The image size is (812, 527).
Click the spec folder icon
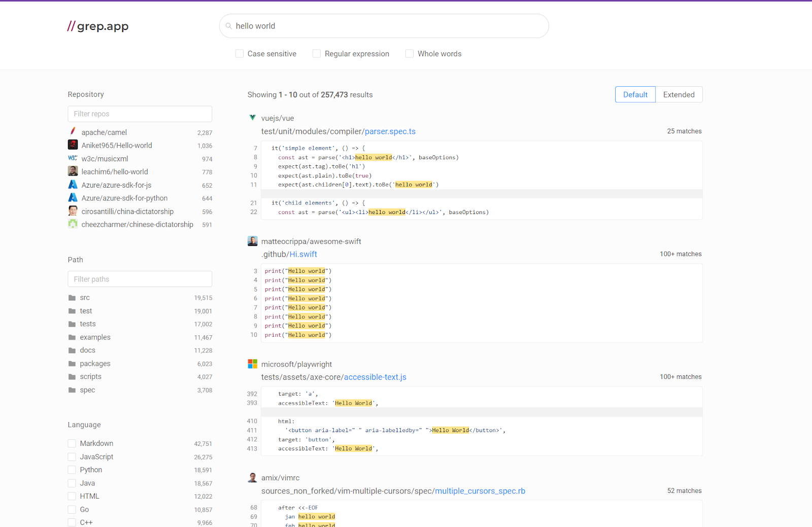click(72, 390)
